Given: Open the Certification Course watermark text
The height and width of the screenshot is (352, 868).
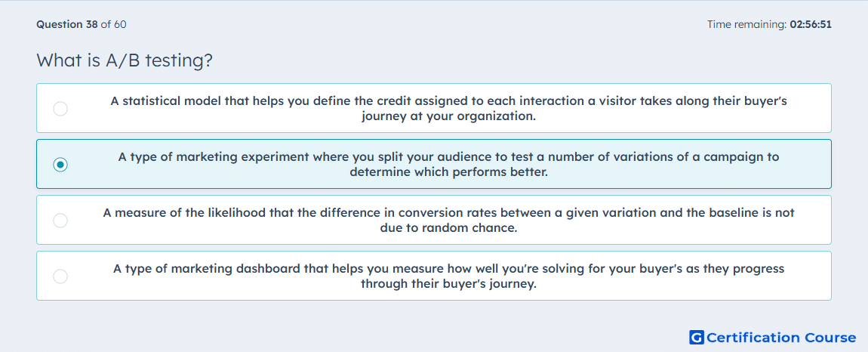Looking at the screenshot, I should (x=782, y=337).
